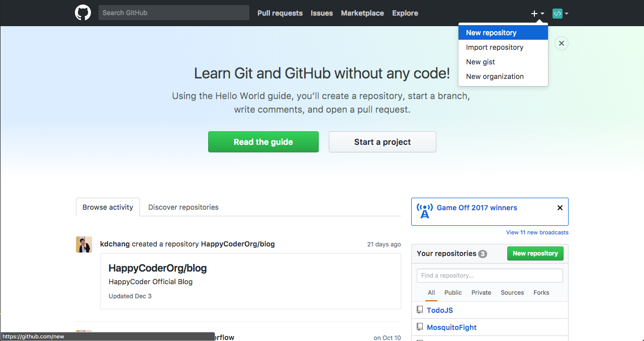Open GitHub homepage via the Octocat logo
The width and height of the screenshot is (644, 341).
pyautogui.click(x=83, y=13)
